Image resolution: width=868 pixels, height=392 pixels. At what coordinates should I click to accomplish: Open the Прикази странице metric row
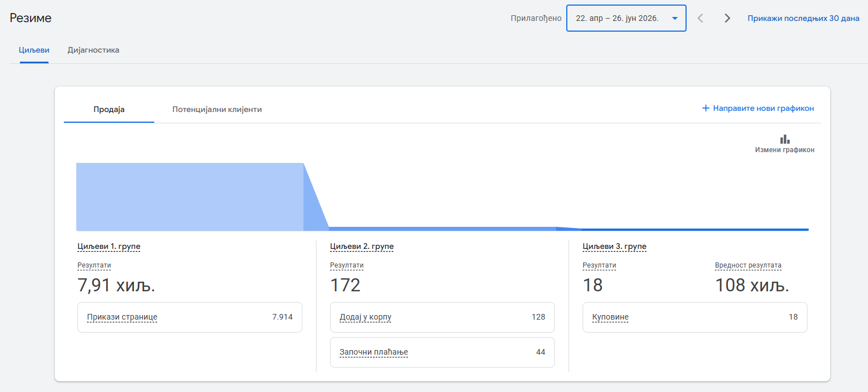click(190, 317)
